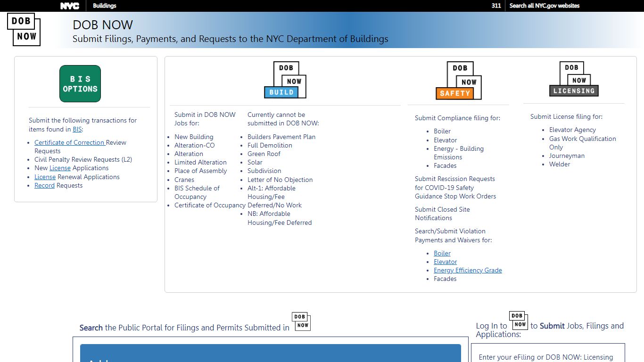Follow the License link in New License Applications
This screenshot has width=644, height=362.
pos(60,168)
